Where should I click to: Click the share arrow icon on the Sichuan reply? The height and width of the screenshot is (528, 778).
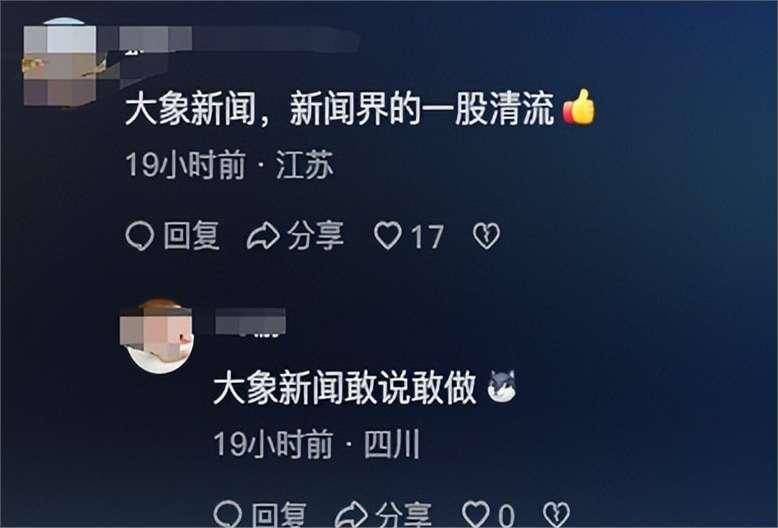coord(351,515)
